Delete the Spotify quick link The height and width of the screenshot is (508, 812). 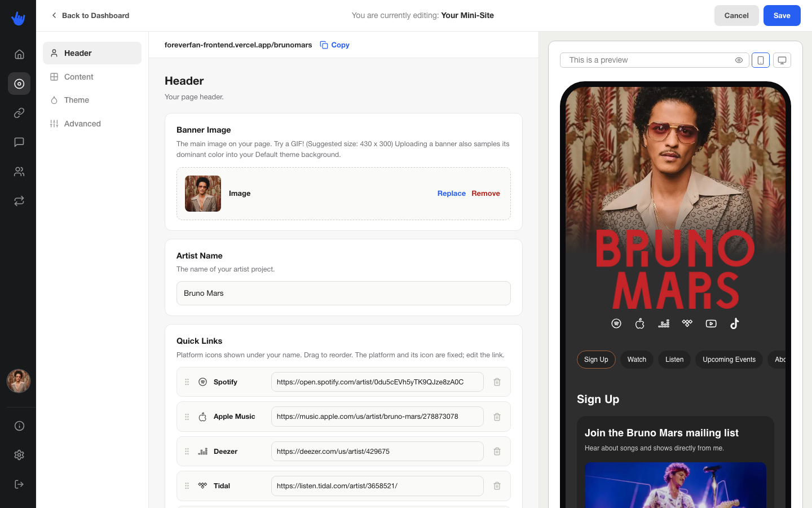tap(497, 382)
